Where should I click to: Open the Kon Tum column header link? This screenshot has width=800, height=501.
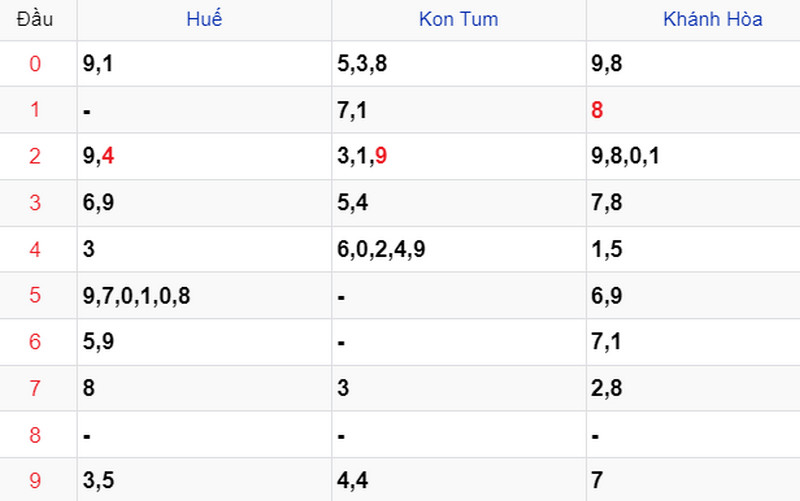click(458, 19)
